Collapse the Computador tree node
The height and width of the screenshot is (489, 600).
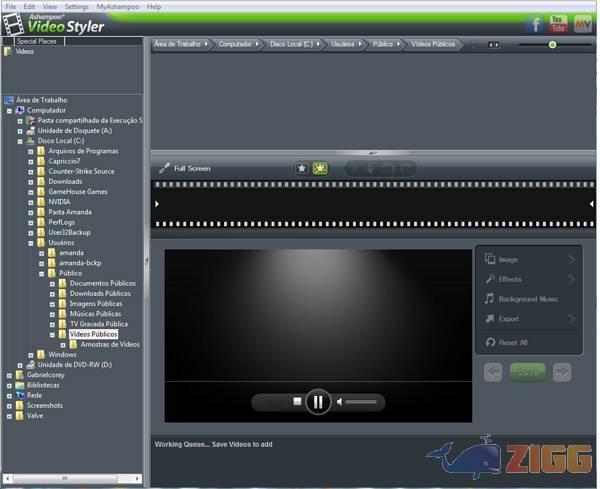click(9, 111)
